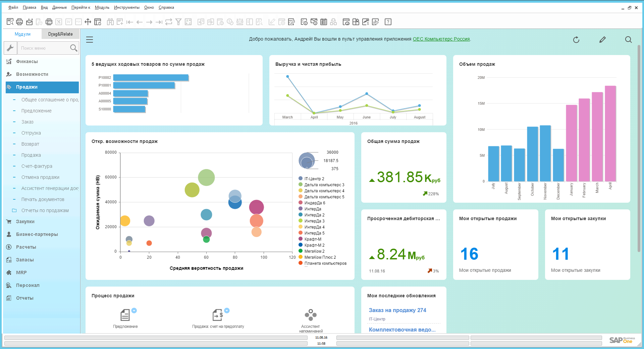
Task: Open the Справка menu
Action: [x=166, y=7]
